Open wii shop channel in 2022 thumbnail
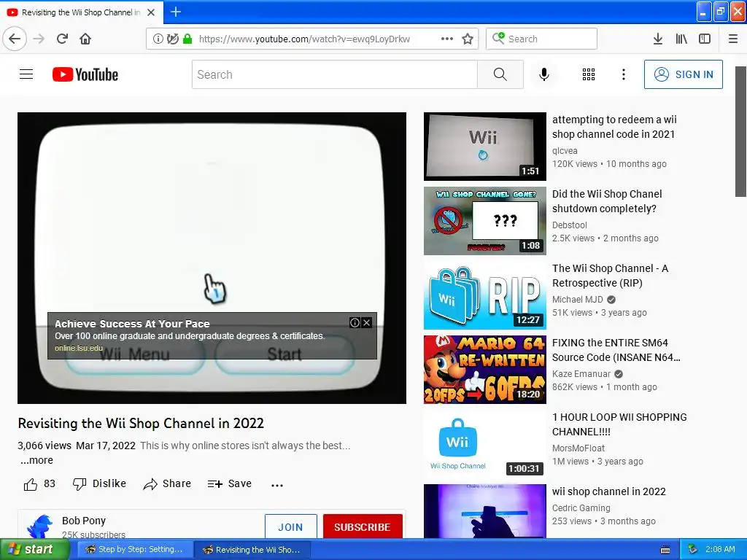747x560 pixels. (485, 511)
